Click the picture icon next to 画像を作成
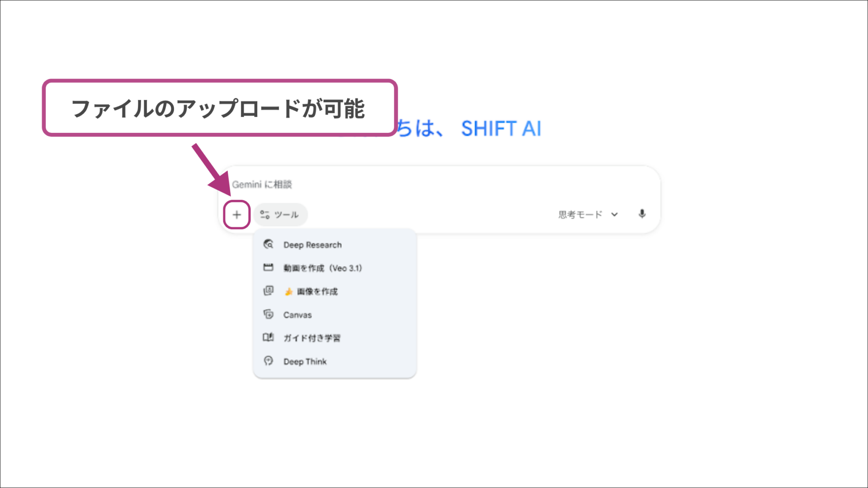 (x=268, y=291)
